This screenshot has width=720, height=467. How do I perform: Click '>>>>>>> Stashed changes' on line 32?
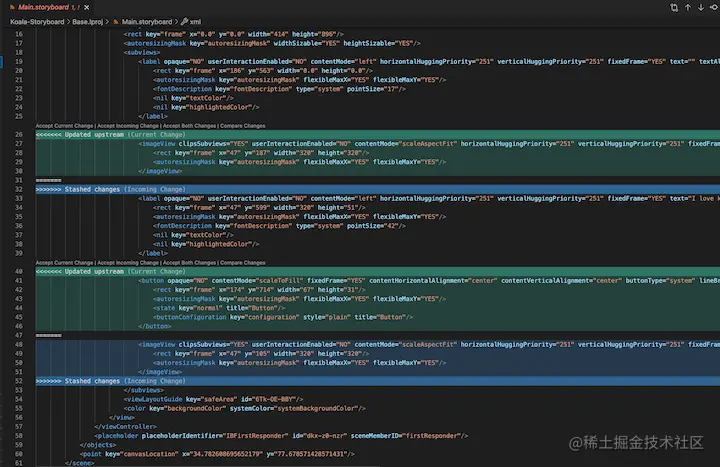click(78, 189)
